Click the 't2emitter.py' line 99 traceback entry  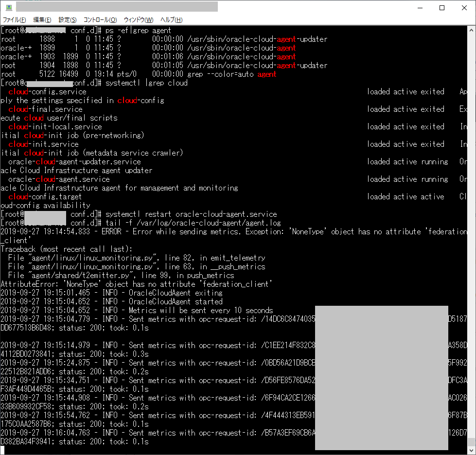[x=121, y=276]
